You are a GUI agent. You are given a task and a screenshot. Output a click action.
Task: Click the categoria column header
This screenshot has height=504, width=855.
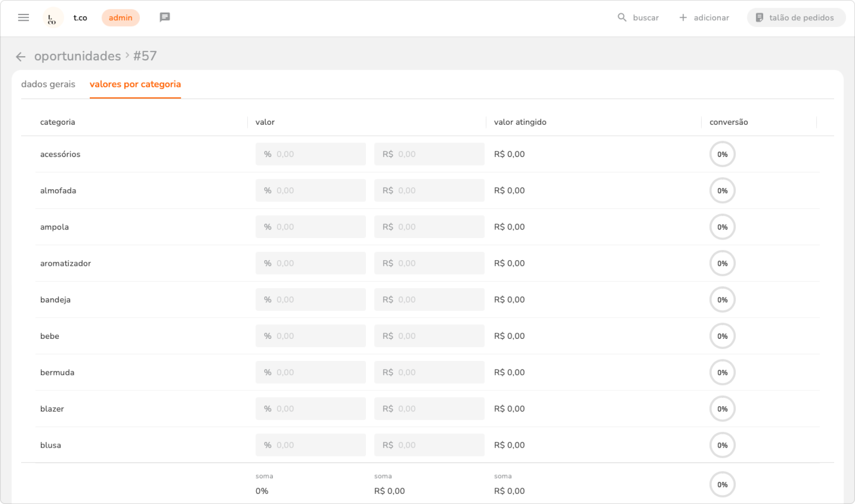[58, 122]
